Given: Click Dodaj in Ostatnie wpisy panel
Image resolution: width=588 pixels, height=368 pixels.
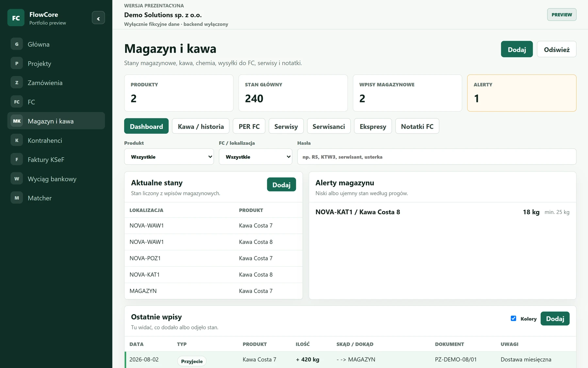Looking at the screenshot, I should tap(555, 319).
